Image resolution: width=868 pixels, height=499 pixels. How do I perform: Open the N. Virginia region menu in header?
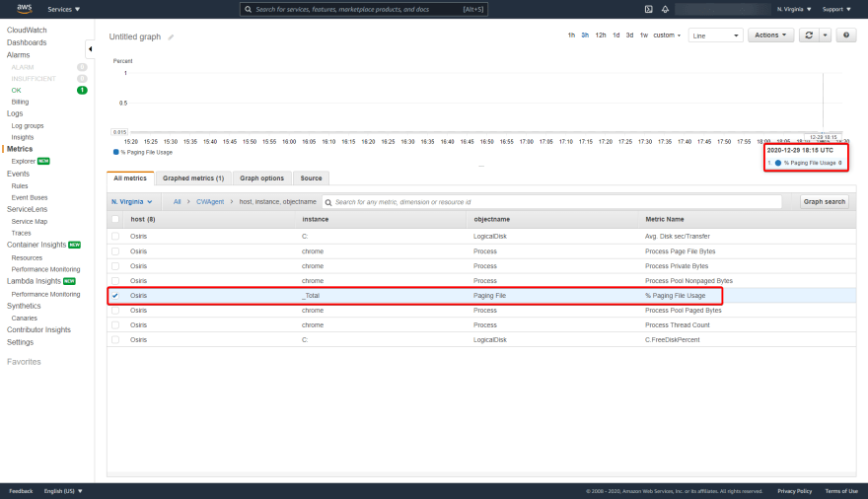(x=794, y=9)
